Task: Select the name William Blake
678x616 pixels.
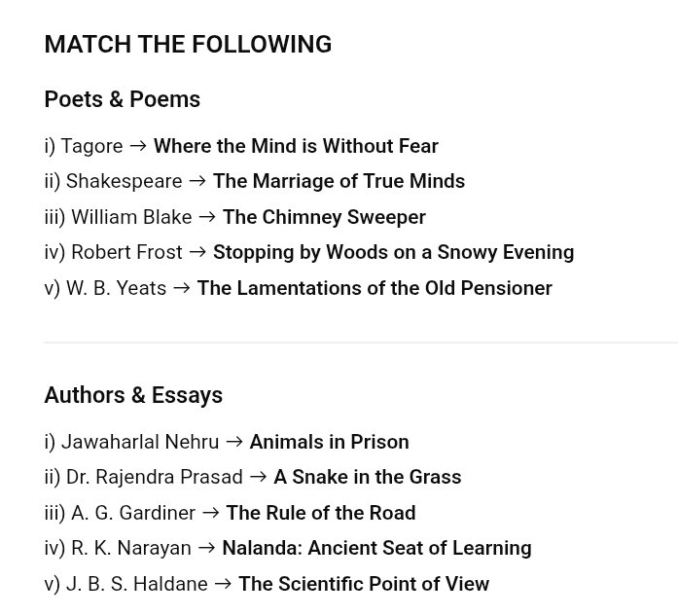Action: (131, 217)
